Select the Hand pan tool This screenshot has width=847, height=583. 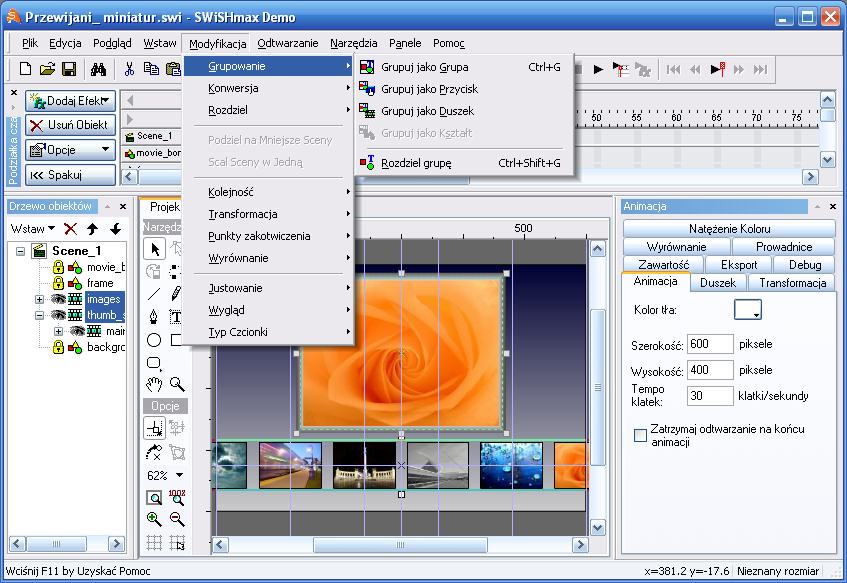(x=154, y=384)
